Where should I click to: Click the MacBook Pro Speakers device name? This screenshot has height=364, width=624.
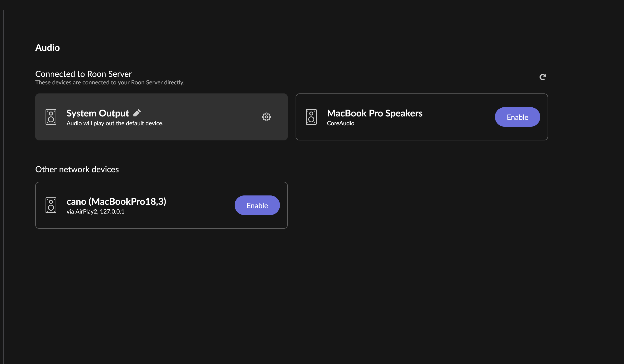pyautogui.click(x=374, y=113)
